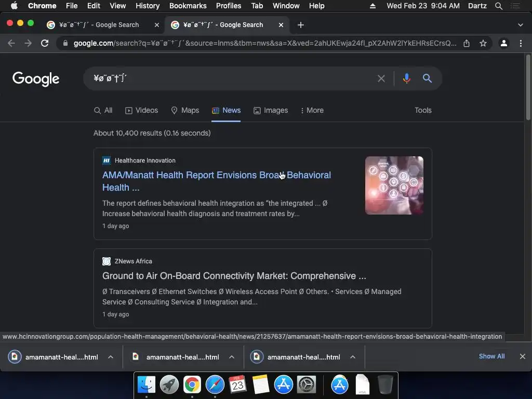The image size is (532, 399).
Task: Open the Bookmarks menu
Action: pyautogui.click(x=188, y=6)
